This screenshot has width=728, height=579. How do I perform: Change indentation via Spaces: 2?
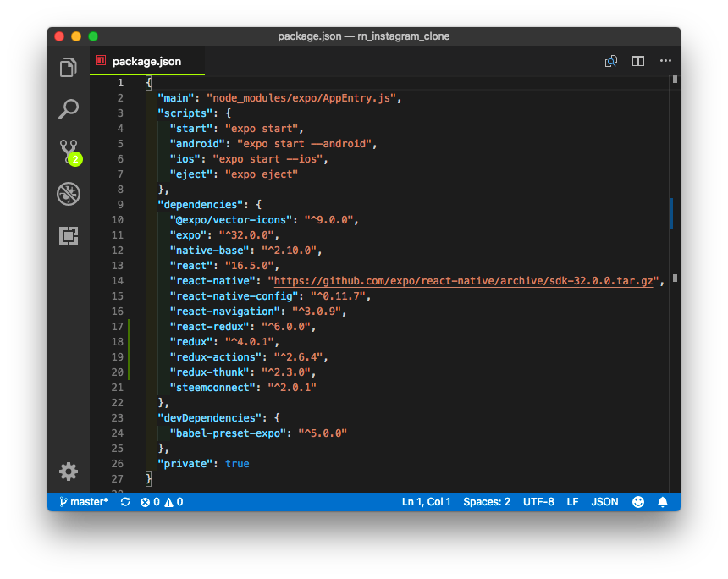(x=487, y=502)
